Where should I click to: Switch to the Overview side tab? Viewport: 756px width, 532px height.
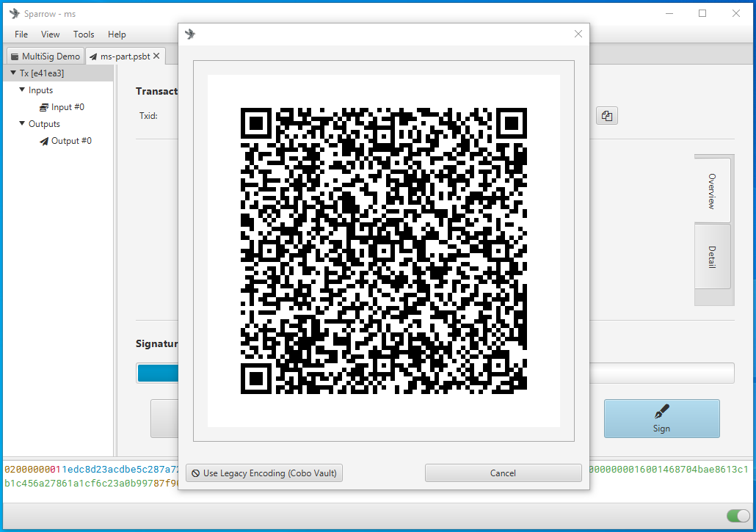coord(712,191)
